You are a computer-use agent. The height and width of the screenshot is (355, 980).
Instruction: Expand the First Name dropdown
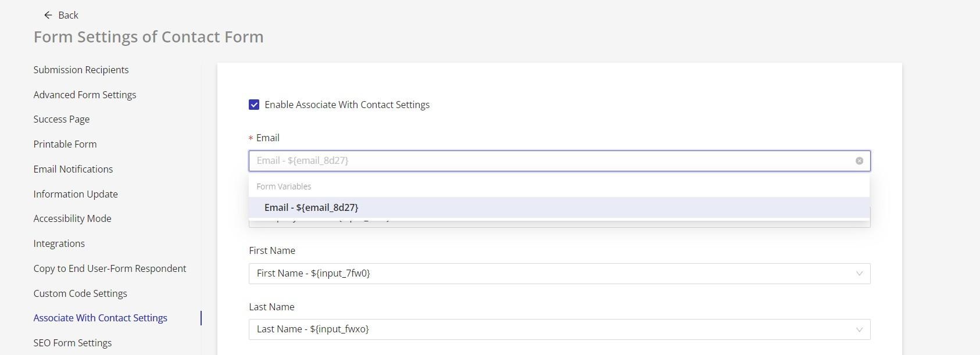tap(859, 274)
